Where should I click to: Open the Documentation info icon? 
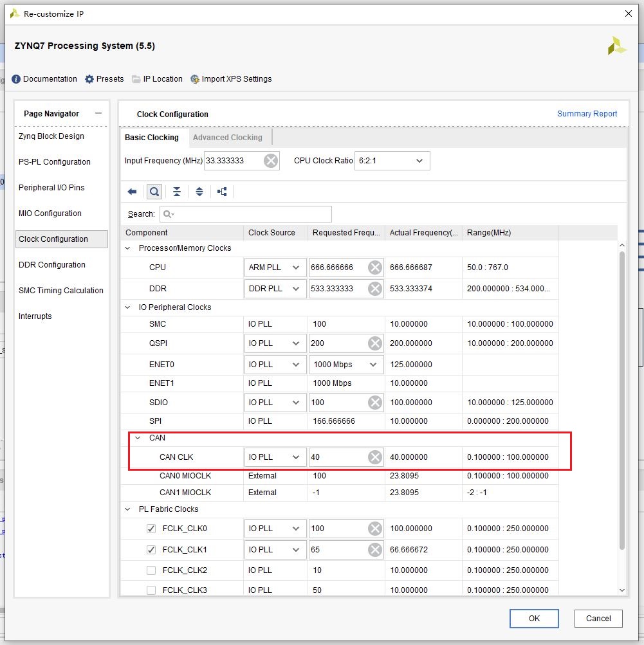[x=16, y=79]
